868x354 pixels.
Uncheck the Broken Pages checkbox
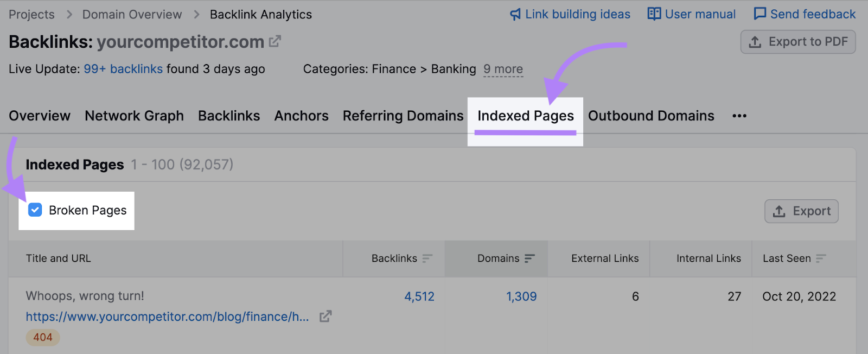coord(35,210)
